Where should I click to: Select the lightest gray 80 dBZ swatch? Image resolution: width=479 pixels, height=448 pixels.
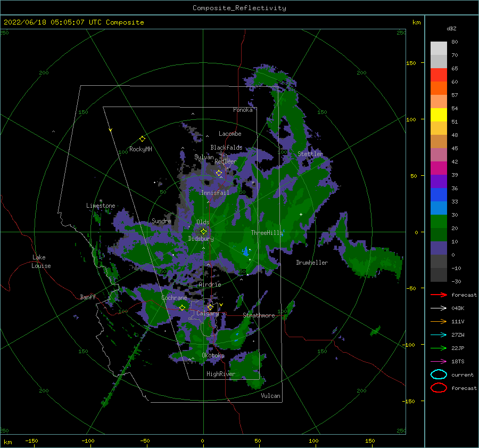(439, 48)
